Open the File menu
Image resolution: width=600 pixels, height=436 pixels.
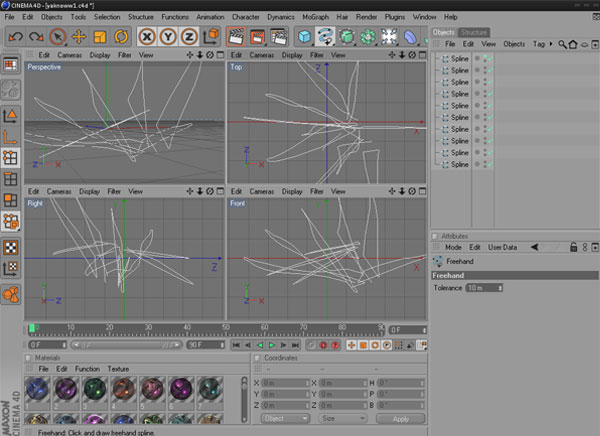pos(9,17)
